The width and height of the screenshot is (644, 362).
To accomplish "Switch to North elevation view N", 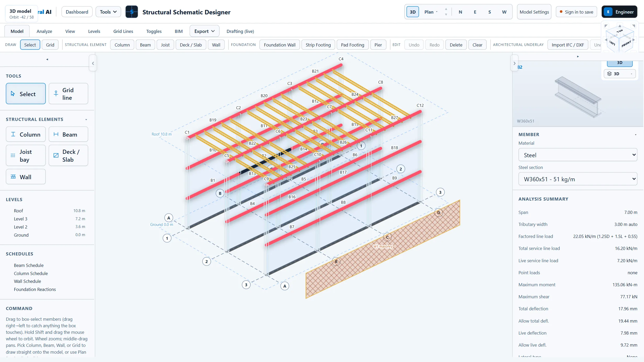I will [x=460, y=12].
